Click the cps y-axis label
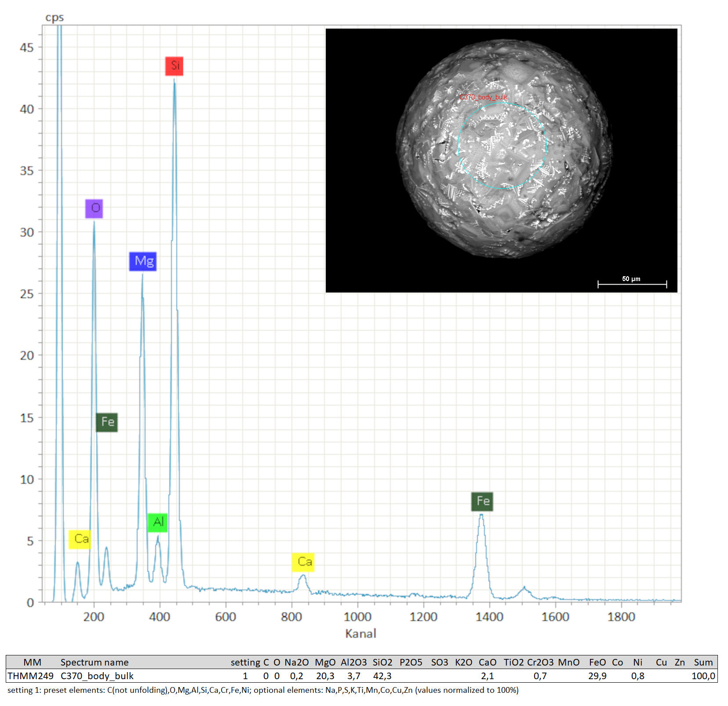The width and height of the screenshot is (728, 706). tap(55, 18)
